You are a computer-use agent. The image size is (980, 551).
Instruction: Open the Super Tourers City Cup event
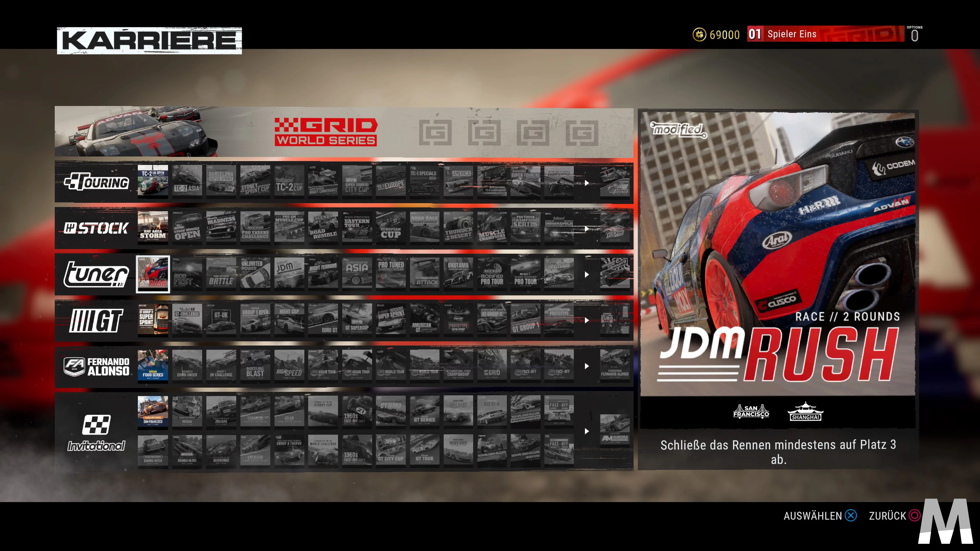pyautogui.click(x=357, y=182)
